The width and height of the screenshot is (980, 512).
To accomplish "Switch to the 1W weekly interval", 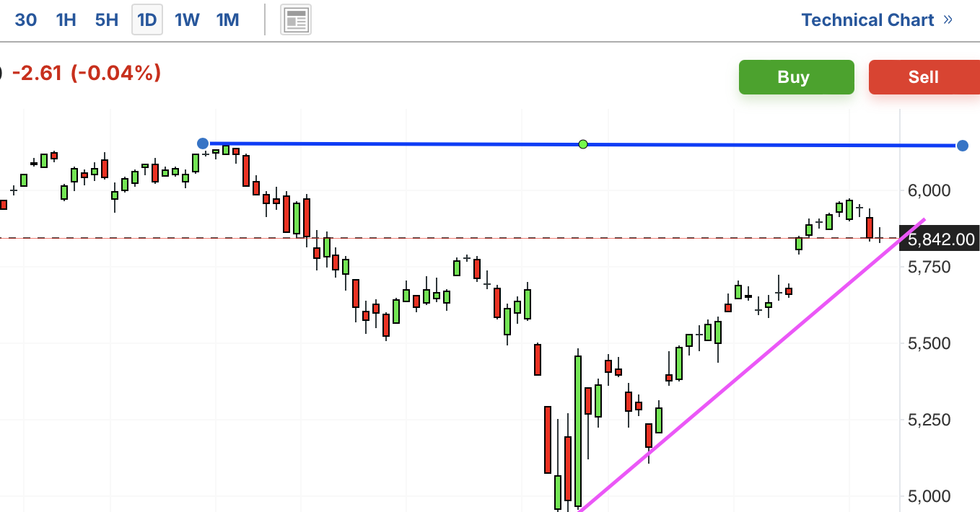I will [187, 20].
